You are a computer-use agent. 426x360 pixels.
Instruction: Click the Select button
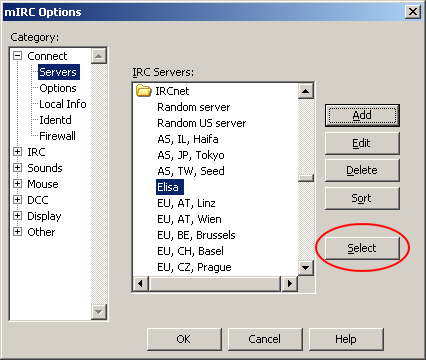362,248
